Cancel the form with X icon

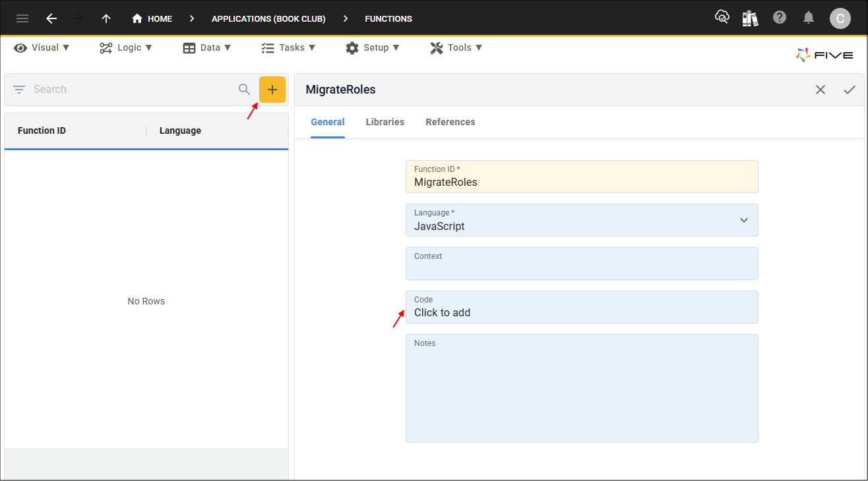(x=821, y=90)
